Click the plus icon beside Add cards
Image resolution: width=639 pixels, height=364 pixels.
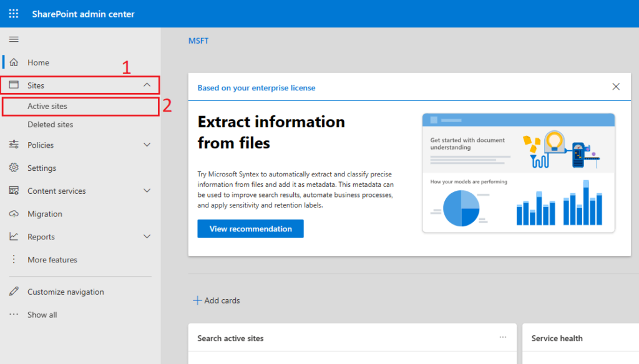coord(197,300)
